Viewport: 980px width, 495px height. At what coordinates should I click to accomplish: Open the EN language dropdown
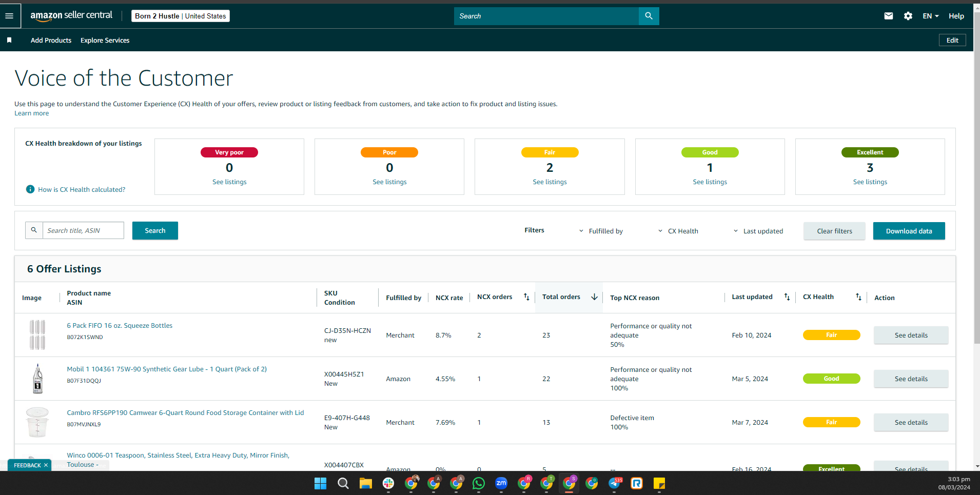pos(931,16)
